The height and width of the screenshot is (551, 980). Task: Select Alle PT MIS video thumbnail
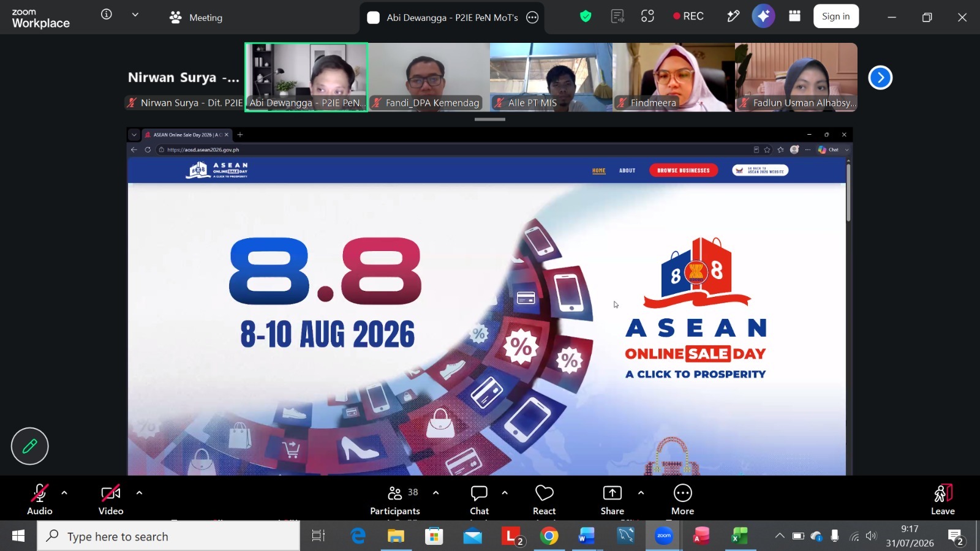[x=551, y=77]
